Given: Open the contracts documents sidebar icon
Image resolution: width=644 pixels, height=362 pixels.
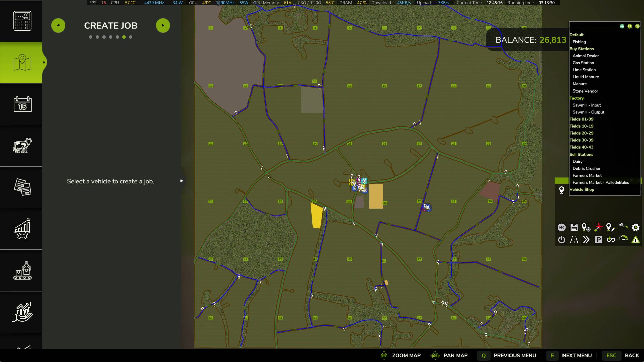Looking at the screenshot, I should [x=22, y=187].
